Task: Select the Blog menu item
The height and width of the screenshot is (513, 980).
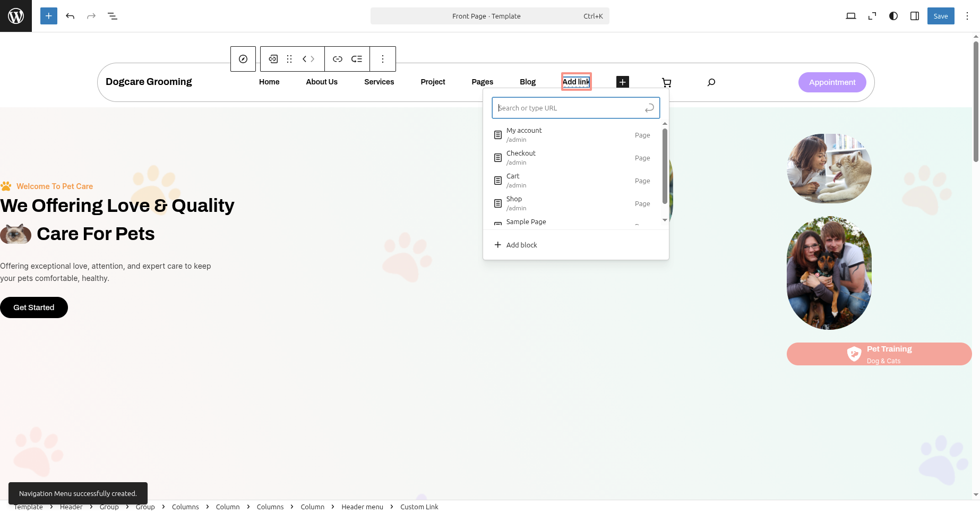Action: click(528, 82)
